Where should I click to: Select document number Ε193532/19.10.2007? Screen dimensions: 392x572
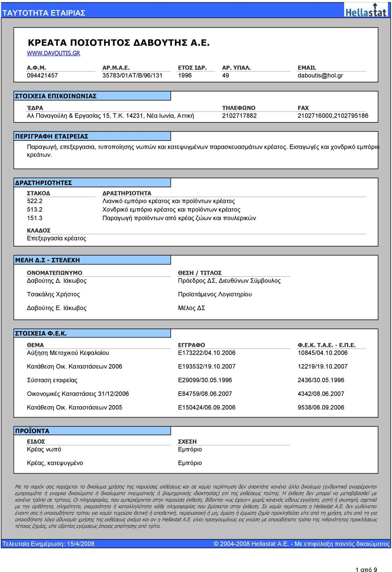(x=207, y=366)
